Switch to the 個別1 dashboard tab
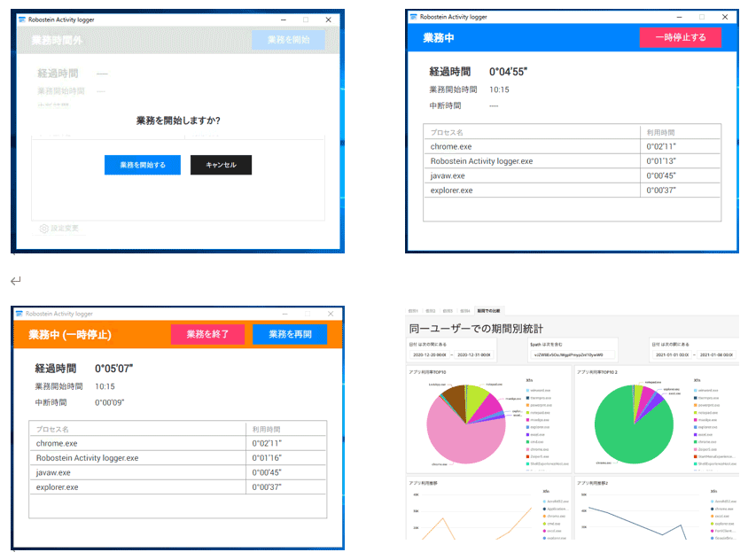Screen dimensions: 748x560 tap(413, 311)
